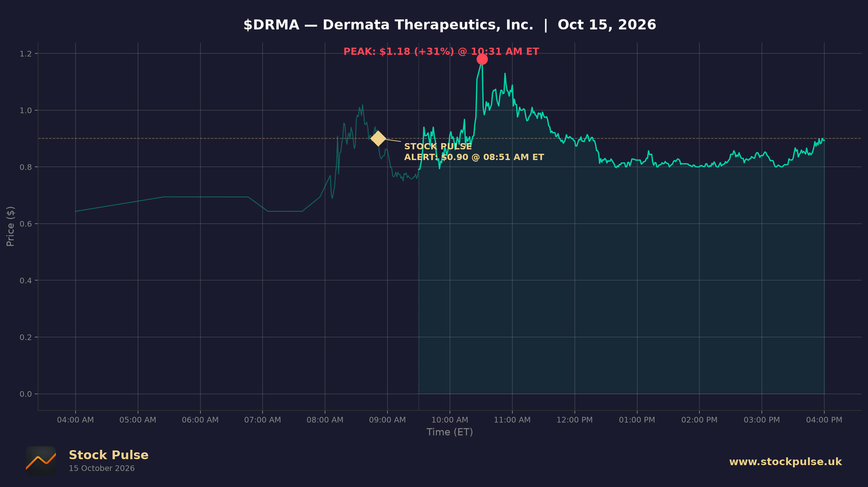Click the STOCK PULSE ALERT: $0.90 annotation text
The image size is (868, 487).
point(474,152)
